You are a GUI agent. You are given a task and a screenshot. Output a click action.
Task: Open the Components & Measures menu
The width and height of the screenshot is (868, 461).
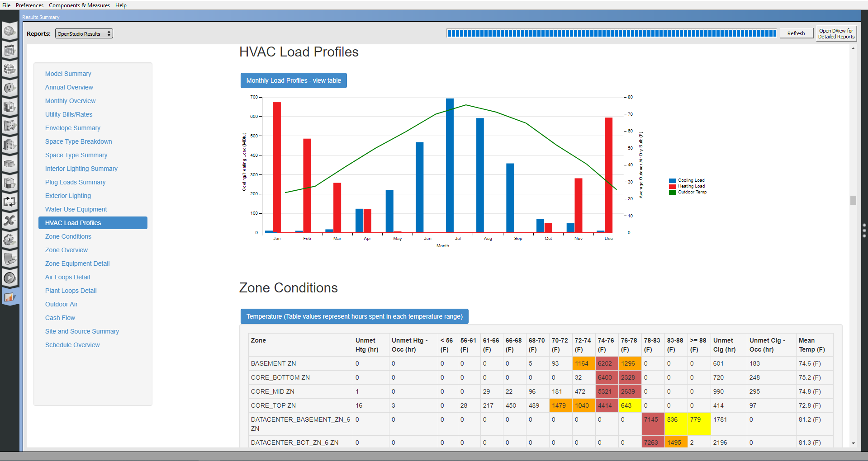[79, 5]
